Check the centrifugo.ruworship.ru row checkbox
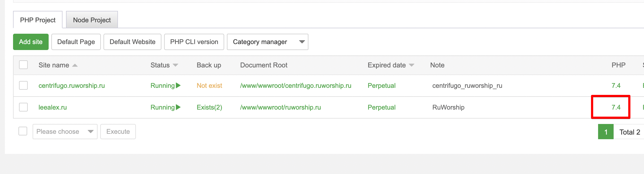 [23, 85]
